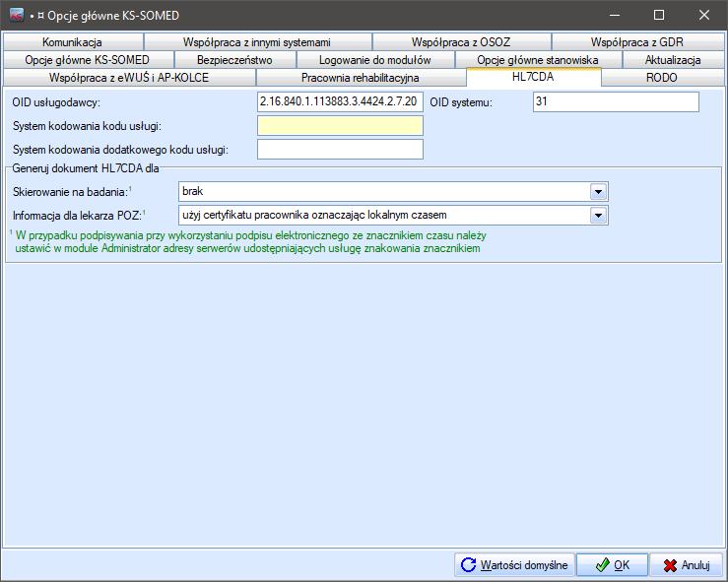Screen dimensions: 728x582
Task: Click 'Generuj dokument HL7CDA dla' group label
Action: point(86,168)
